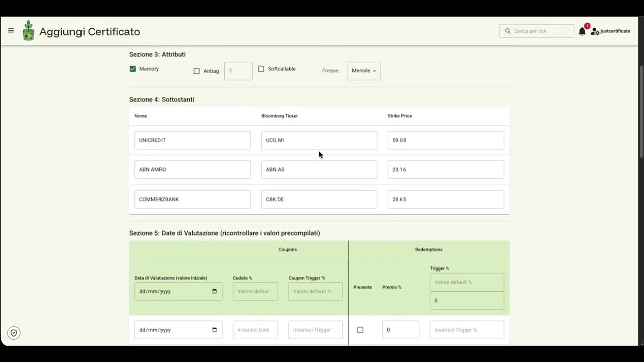
Task: Open the hamburger navigation menu
Action: 11,31
